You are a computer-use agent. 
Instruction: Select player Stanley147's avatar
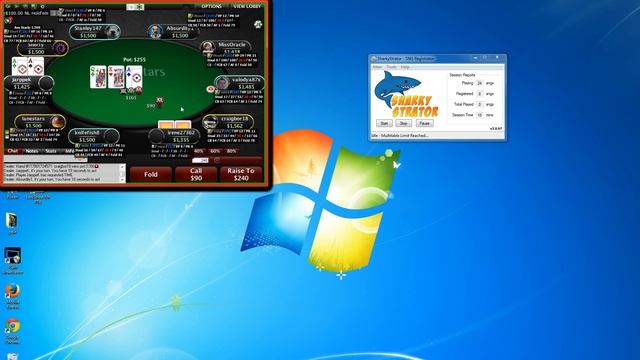coord(112,32)
